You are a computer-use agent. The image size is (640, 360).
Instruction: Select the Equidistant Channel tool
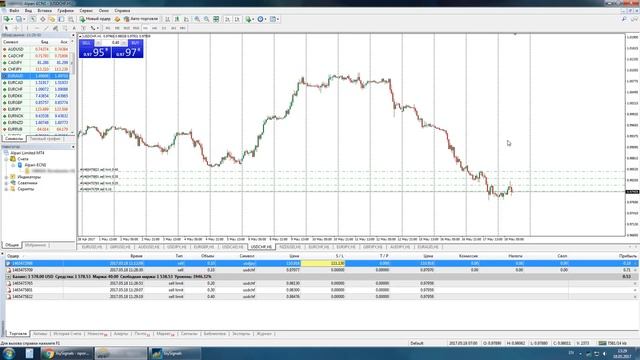click(56, 28)
